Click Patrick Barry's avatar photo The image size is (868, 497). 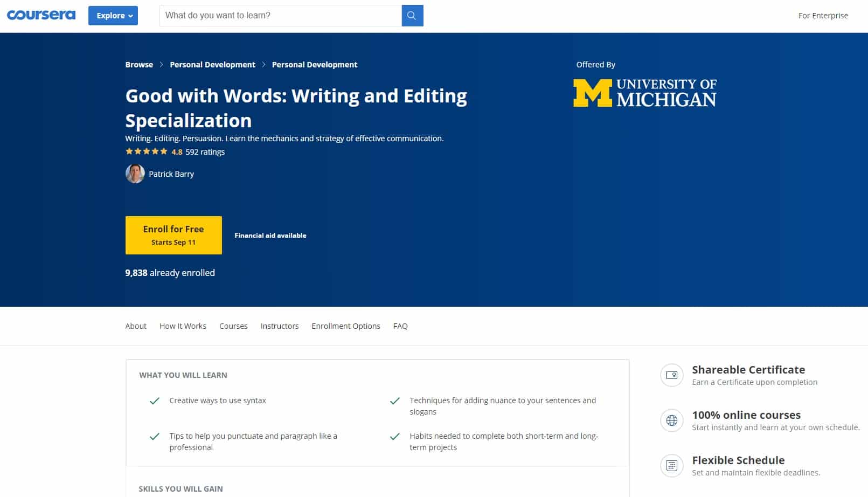click(x=135, y=174)
